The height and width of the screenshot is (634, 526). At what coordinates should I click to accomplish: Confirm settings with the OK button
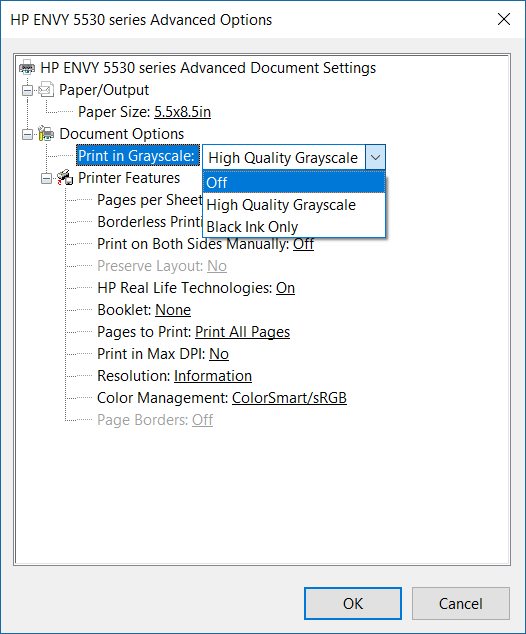(x=353, y=603)
